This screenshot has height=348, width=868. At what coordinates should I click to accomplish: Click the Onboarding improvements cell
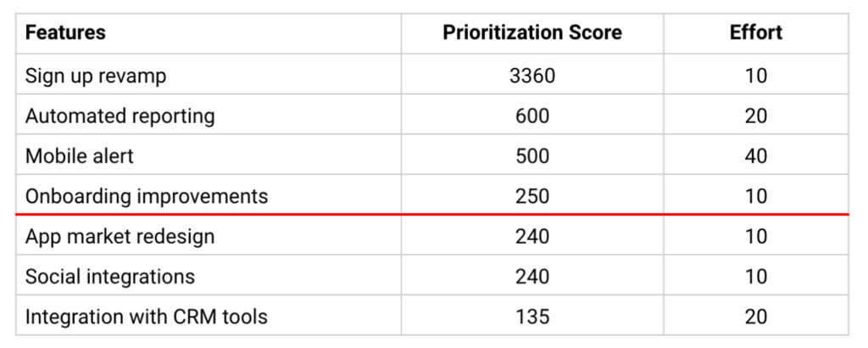[x=209, y=195]
